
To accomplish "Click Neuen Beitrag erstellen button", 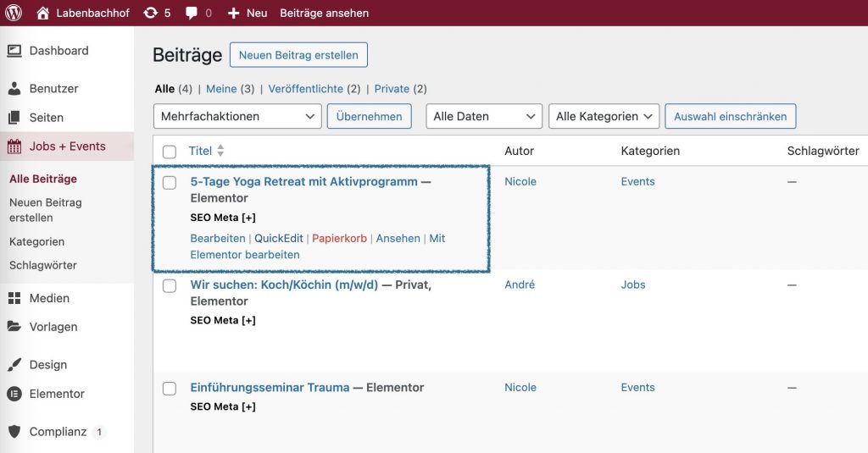I will tap(298, 55).
